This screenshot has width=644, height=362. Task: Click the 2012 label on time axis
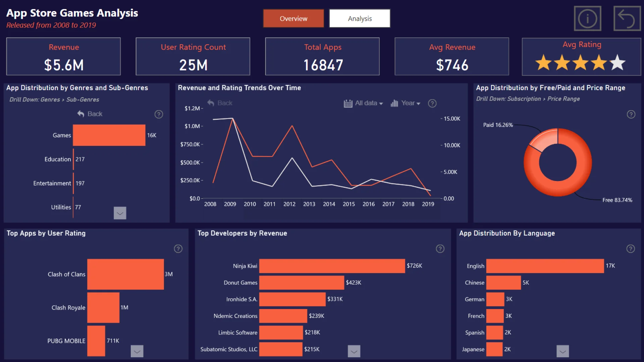point(289,204)
